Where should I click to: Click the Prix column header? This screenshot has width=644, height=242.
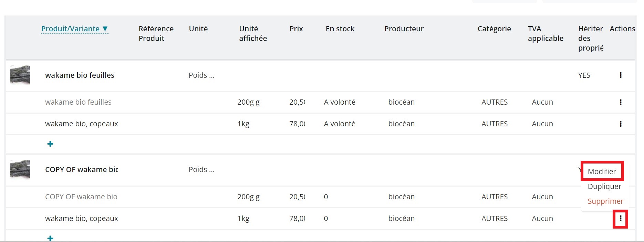tap(296, 29)
